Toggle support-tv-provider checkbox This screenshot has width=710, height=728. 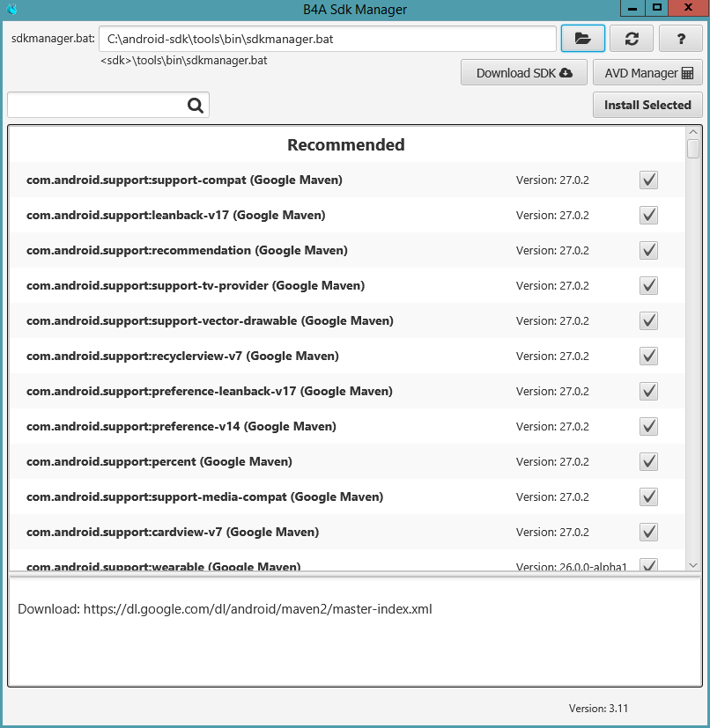point(648,285)
